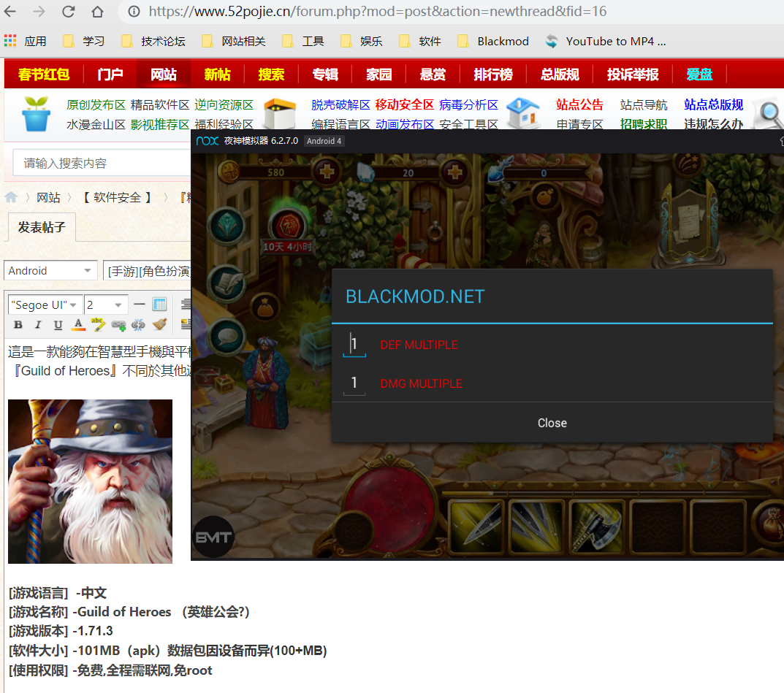Toggle underline formatting in editor
784x693 pixels.
(58, 325)
